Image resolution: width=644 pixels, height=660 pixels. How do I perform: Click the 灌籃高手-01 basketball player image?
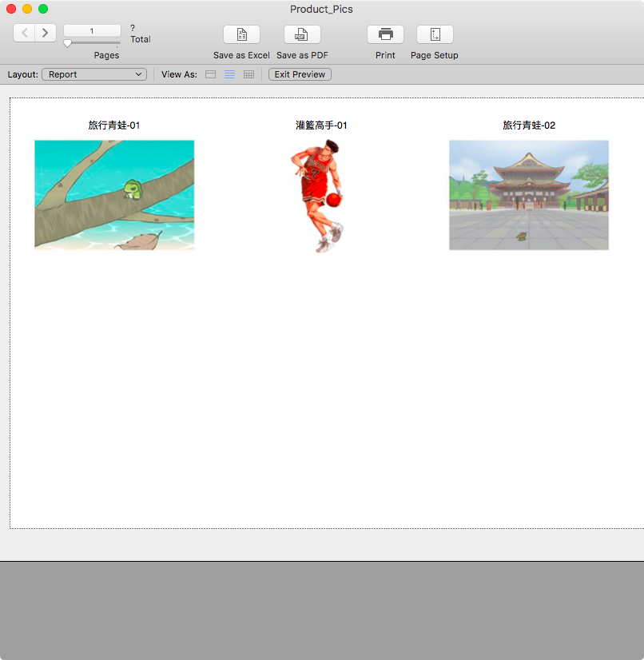(317, 196)
